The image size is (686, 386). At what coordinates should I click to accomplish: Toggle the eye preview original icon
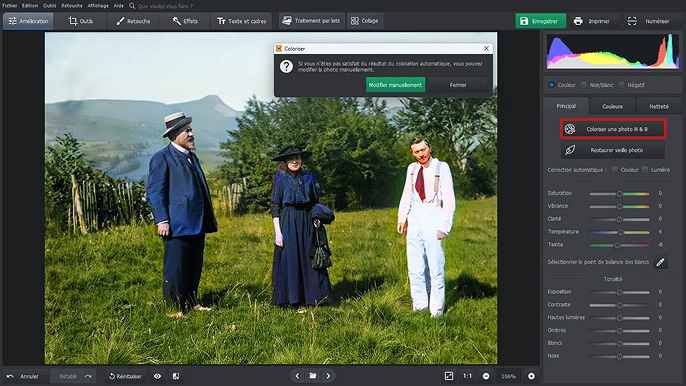(158, 376)
